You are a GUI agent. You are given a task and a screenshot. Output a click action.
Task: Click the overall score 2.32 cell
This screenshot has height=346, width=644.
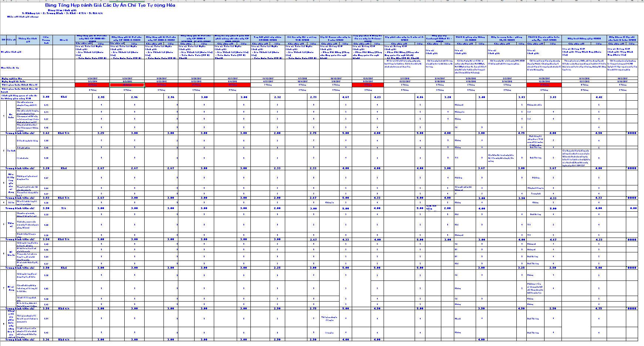pyautogui.click(x=277, y=97)
